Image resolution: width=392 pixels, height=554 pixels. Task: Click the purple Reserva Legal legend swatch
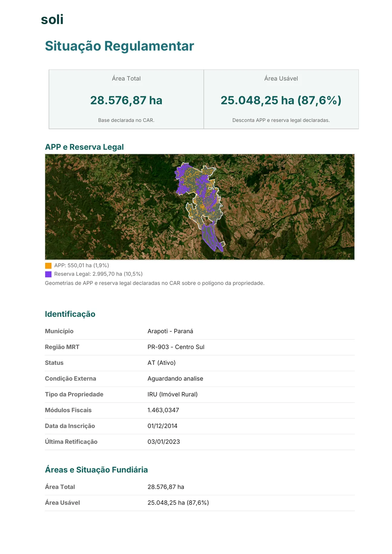tap(48, 274)
